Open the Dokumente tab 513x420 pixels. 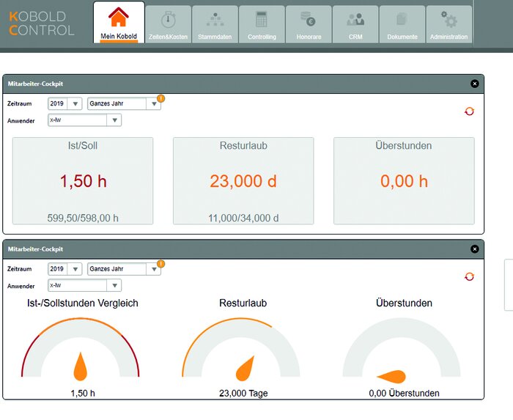coord(402,24)
